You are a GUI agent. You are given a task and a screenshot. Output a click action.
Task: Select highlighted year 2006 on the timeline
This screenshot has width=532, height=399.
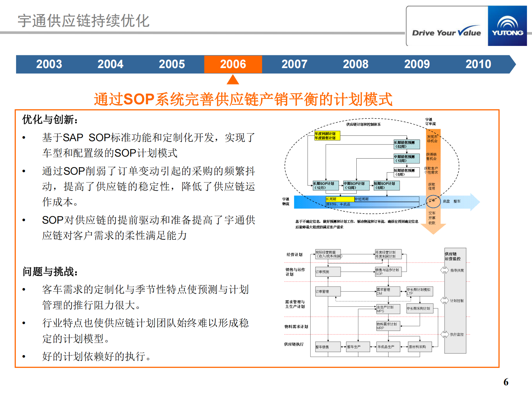pyautogui.click(x=233, y=64)
